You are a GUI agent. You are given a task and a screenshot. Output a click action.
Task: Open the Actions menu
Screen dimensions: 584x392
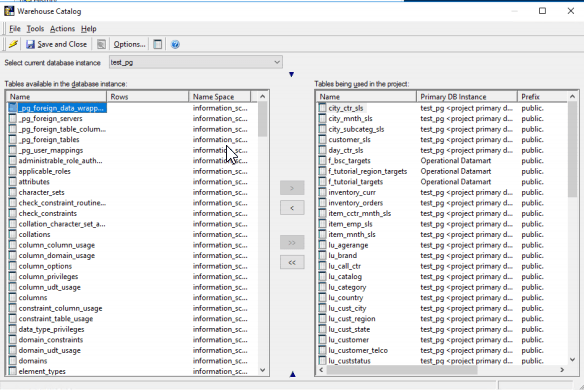click(62, 29)
